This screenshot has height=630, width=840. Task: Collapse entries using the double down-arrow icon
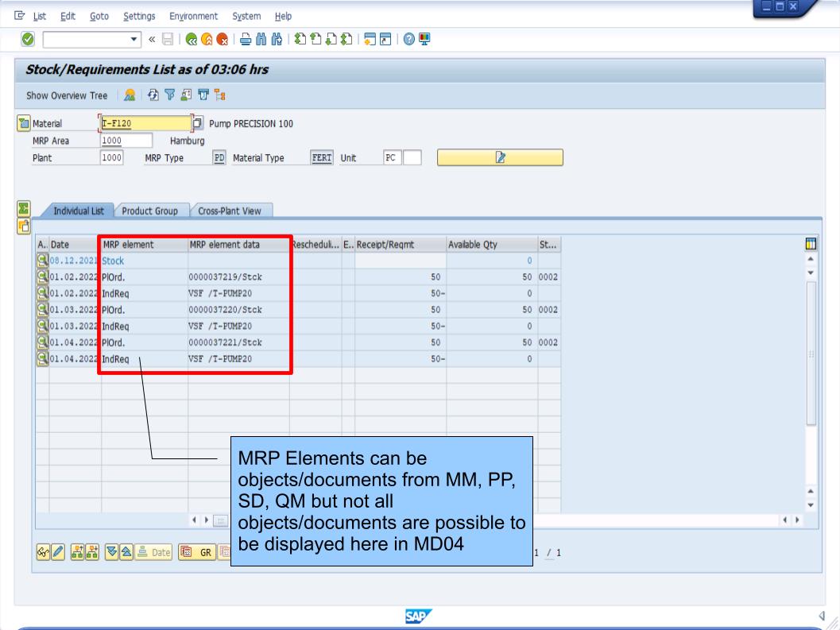point(111,551)
